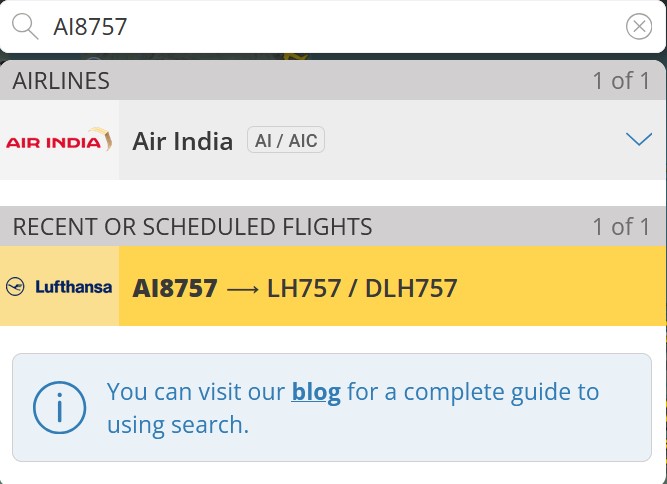
Task: Click the arrow between AI8757 and LH757
Action: tap(242, 289)
